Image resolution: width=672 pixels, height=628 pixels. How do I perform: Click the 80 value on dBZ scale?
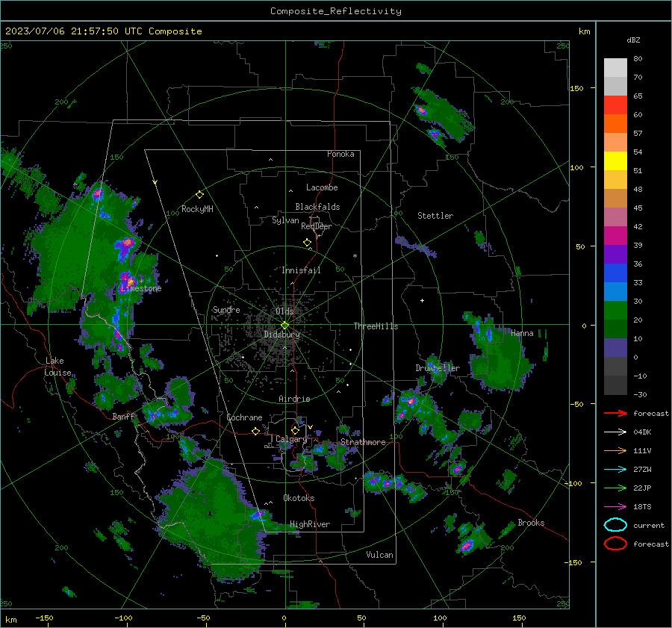coord(638,59)
